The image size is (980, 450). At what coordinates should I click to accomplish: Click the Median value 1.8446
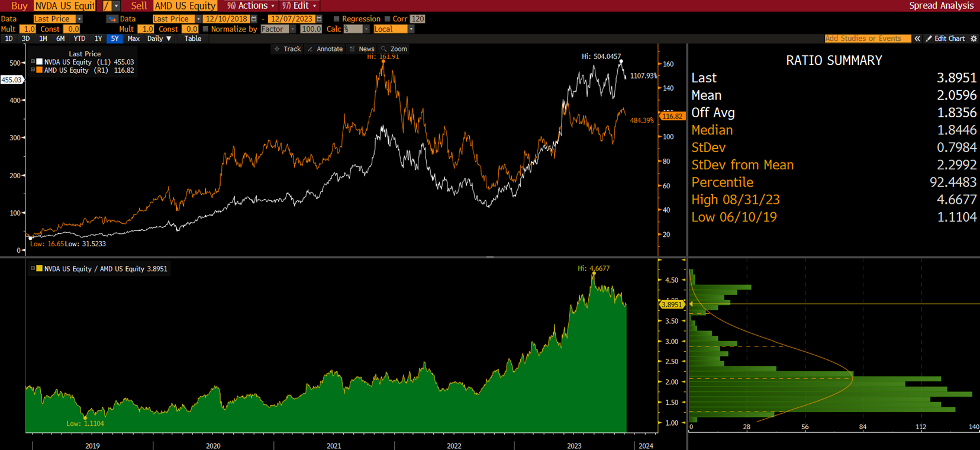click(x=956, y=130)
